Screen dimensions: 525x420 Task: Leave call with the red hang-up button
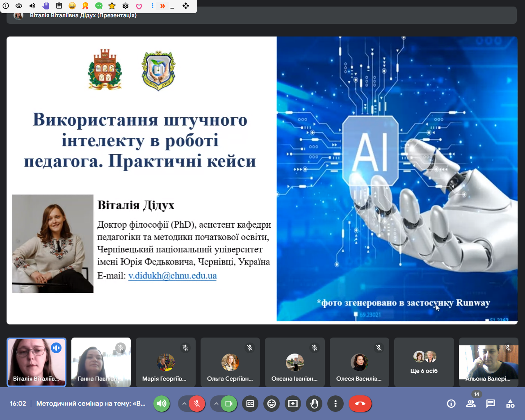coord(360,404)
